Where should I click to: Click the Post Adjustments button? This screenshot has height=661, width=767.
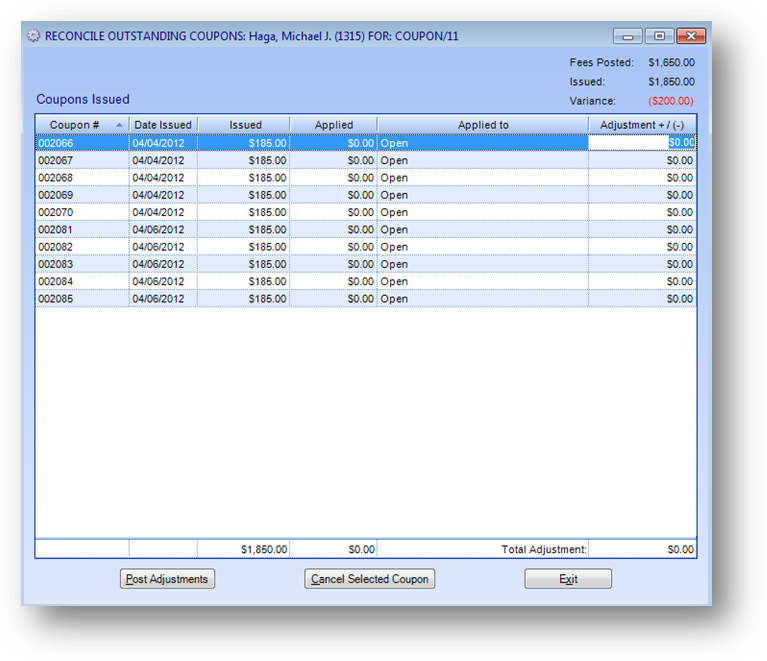[167, 579]
